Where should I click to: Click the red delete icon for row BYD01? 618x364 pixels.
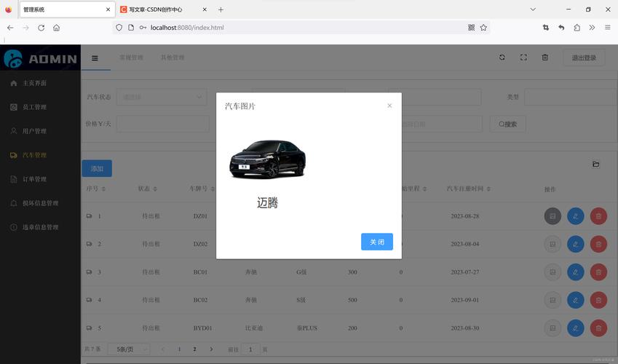tap(598, 328)
